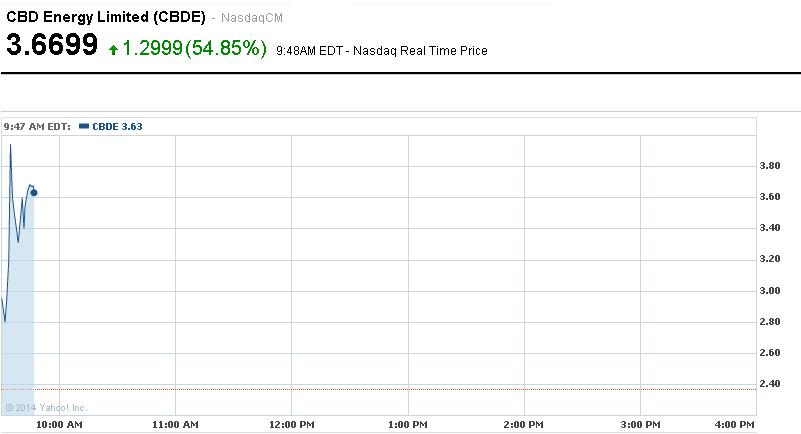Click the 1:00 PM time axis label
The image size is (801, 434).
[x=406, y=425]
